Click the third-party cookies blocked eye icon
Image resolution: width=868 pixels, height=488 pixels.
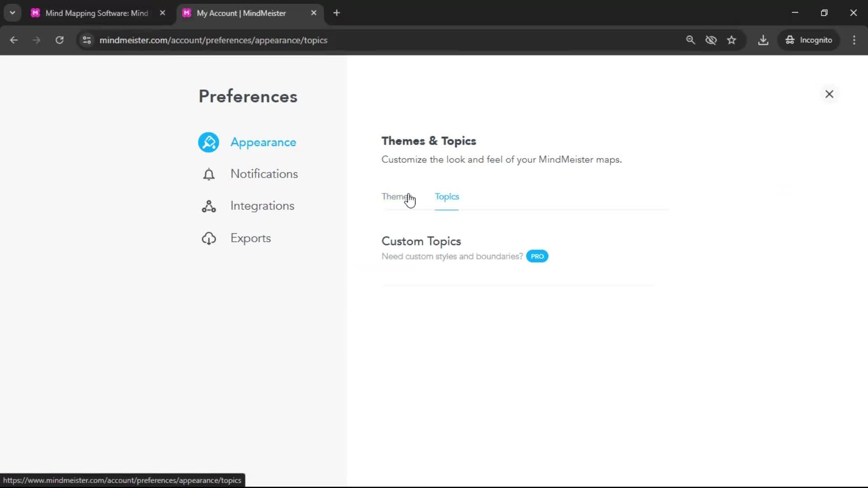click(x=711, y=40)
